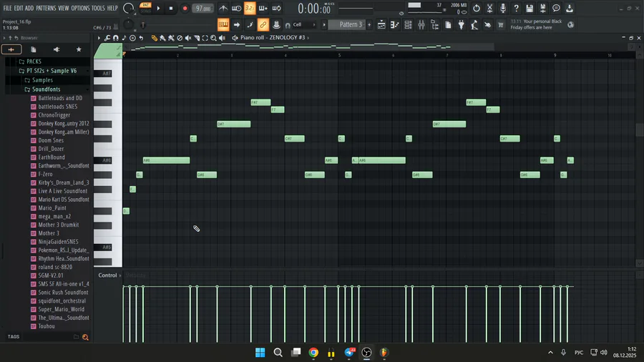The height and width of the screenshot is (362, 644).
Task: Open the piano roll wrench tools menu
Action: point(107,38)
